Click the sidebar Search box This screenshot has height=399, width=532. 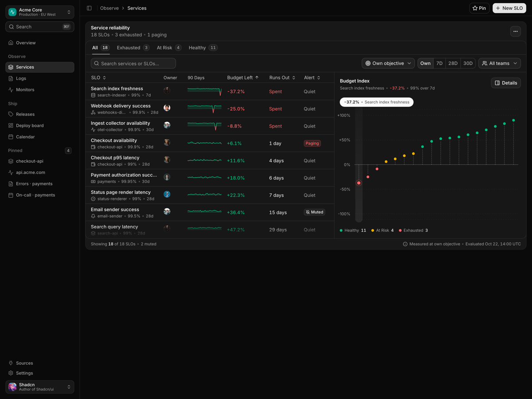40,27
